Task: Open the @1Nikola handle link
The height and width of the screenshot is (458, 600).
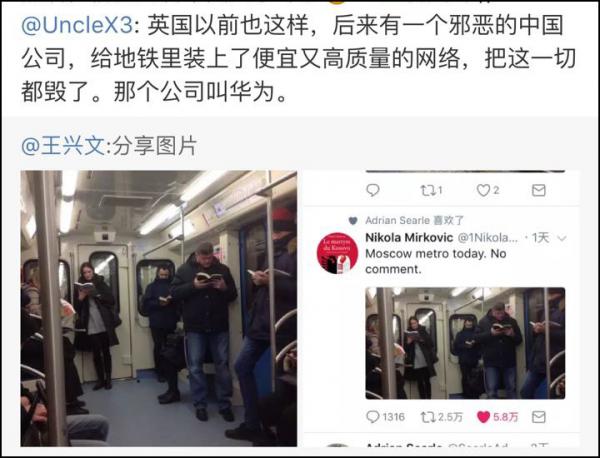Action: [488, 238]
